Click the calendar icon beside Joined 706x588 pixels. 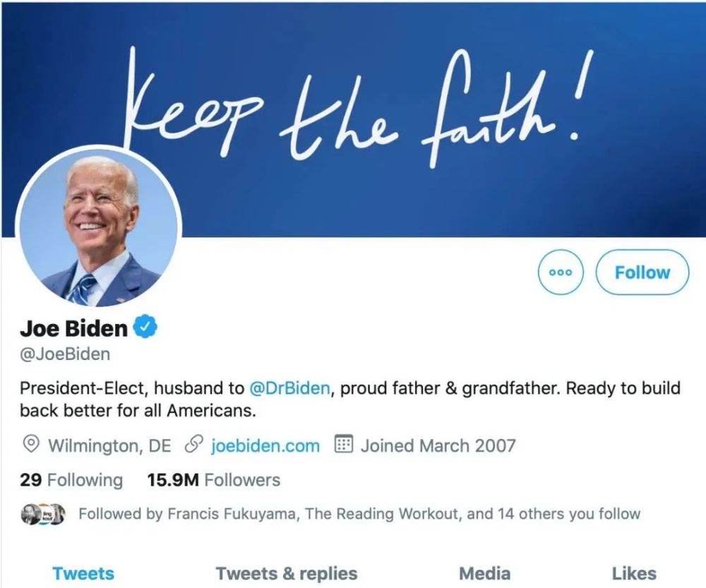click(343, 445)
